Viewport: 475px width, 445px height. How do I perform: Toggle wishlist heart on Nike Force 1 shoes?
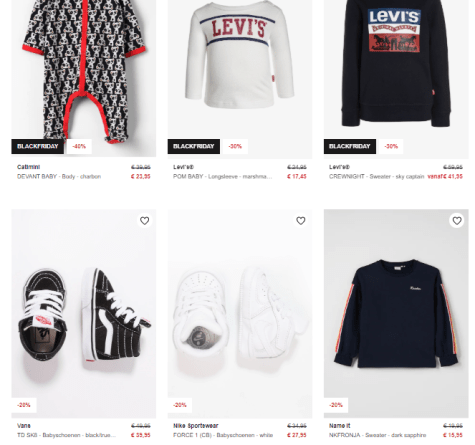[x=301, y=221]
